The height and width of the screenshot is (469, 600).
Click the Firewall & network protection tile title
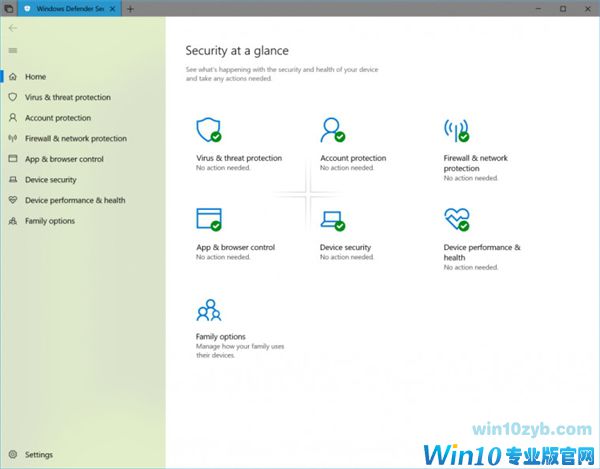476,163
